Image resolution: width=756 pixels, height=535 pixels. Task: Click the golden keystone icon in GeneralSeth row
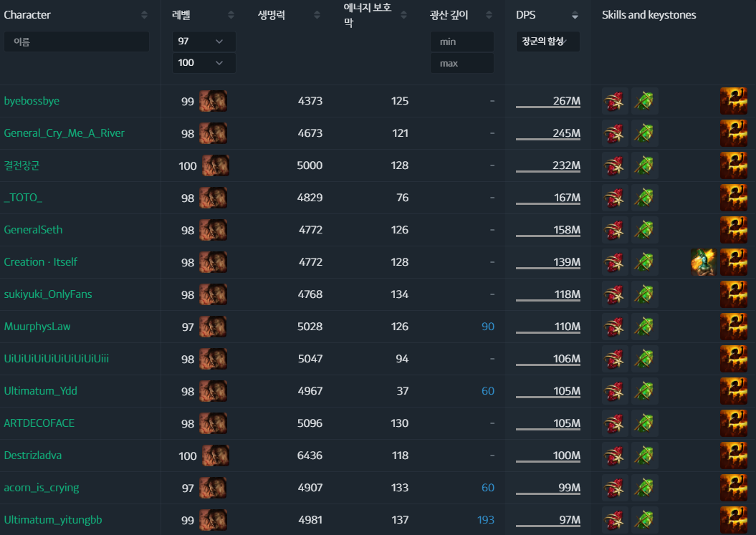coord(733,230)
